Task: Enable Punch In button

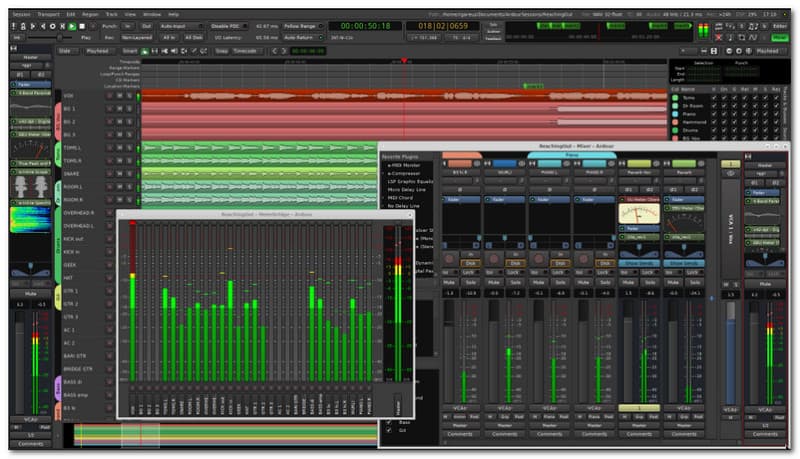Action: (128, 26)
